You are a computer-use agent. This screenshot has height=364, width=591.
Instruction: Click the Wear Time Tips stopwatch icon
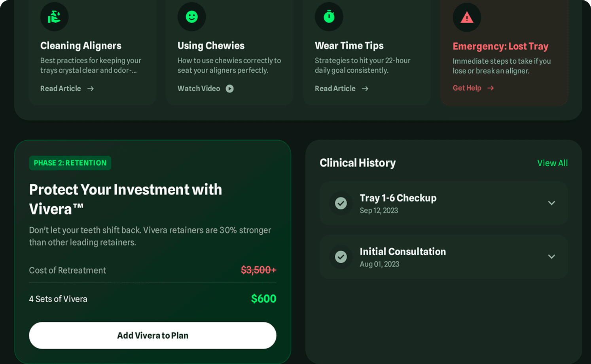click(x=329, y=17)
